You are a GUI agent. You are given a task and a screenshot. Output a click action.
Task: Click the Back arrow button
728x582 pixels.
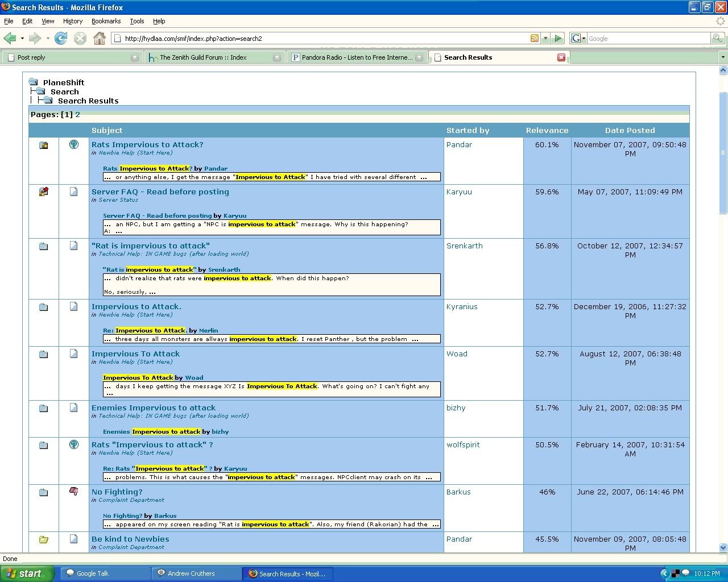click(x=10, y=38)
